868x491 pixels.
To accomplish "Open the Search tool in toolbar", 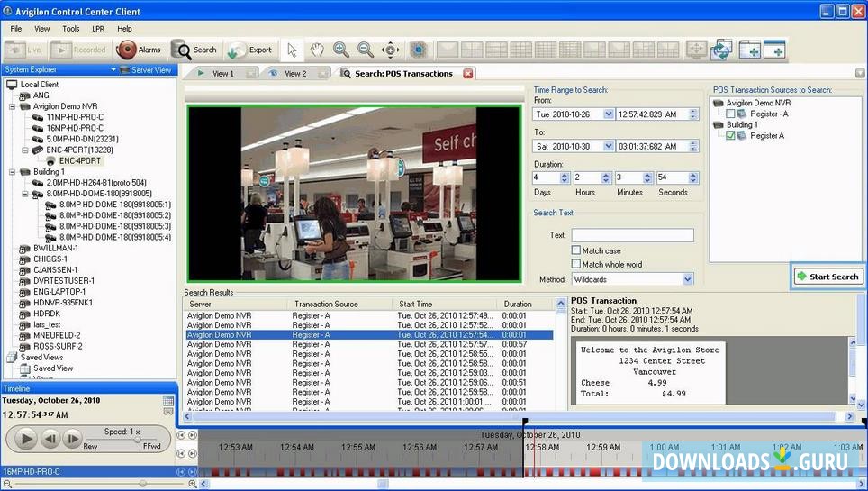I will coord(194,50).
